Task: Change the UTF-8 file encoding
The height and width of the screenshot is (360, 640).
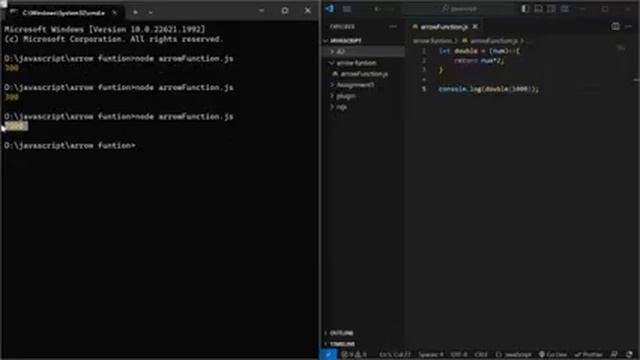Action: tap(459, 355)
